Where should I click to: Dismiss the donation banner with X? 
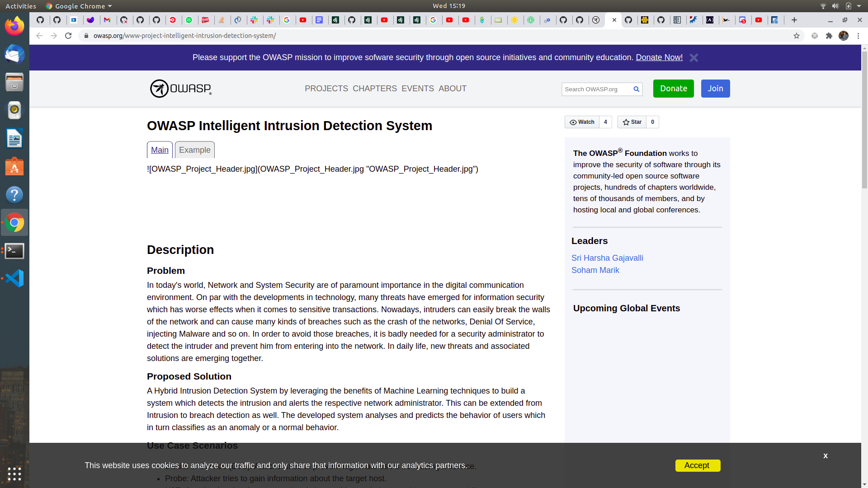click(694, 58)
